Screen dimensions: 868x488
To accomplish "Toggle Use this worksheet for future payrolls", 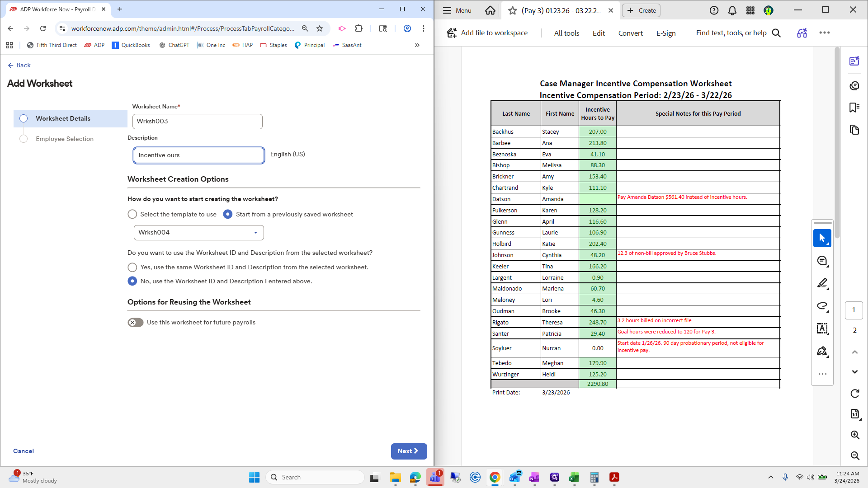I will 135,322.
